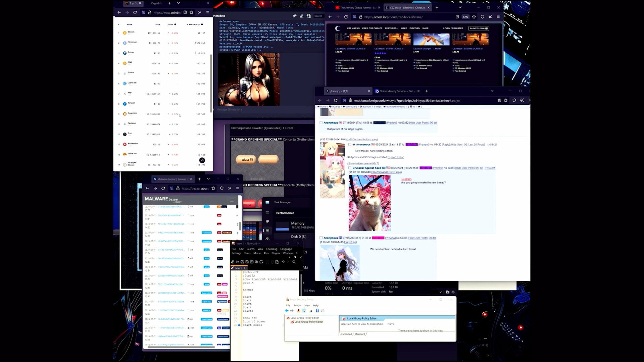Bookmark the onion /kanojo/ page
Image resolution: width=644 pixels, height=362 pixels.
(506, 100)
